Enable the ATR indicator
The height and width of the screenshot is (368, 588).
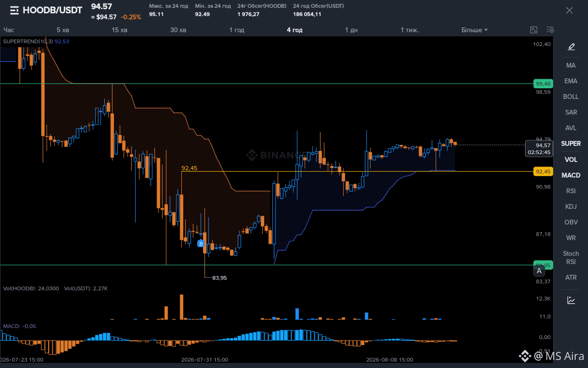tap(571, 277)
